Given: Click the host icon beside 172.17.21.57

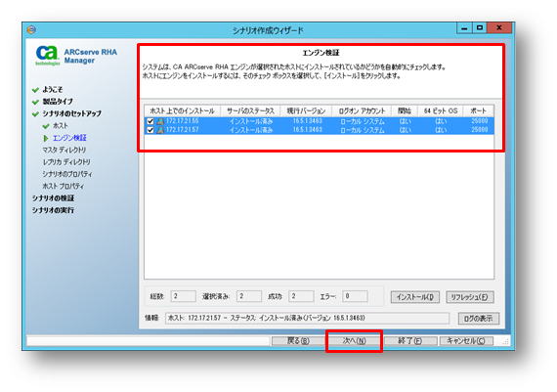Looking at the screenshot, I should click(160, 130).
